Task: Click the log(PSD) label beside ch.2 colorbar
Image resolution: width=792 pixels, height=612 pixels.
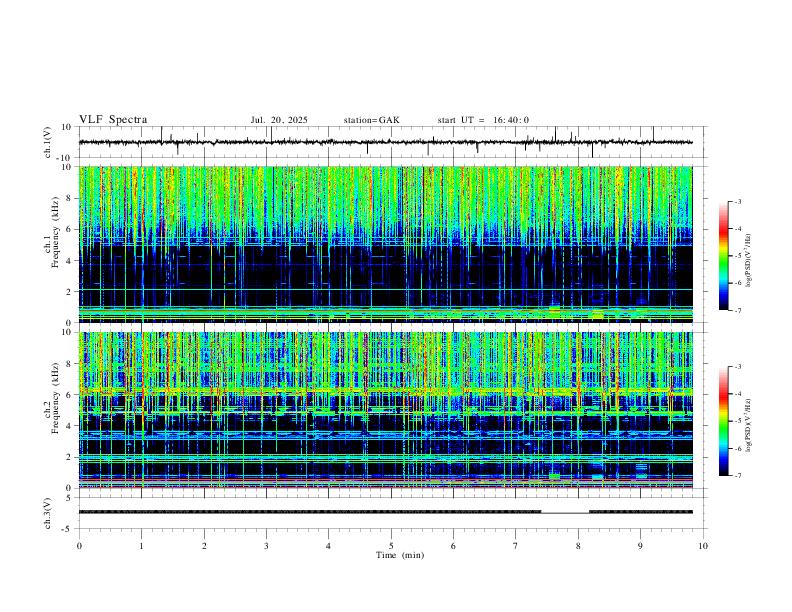Action: [x=748, y=425]
